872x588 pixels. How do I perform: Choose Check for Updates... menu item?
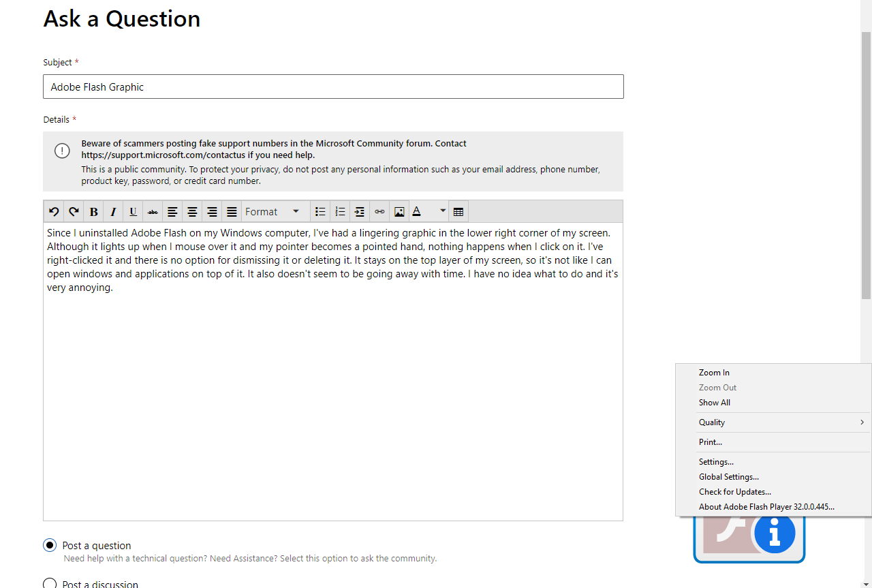point(773,492)
